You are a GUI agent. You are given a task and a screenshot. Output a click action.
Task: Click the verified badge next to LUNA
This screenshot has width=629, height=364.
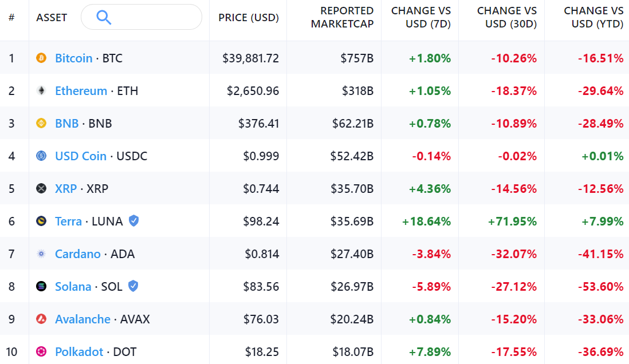click(x=133, y=220)
